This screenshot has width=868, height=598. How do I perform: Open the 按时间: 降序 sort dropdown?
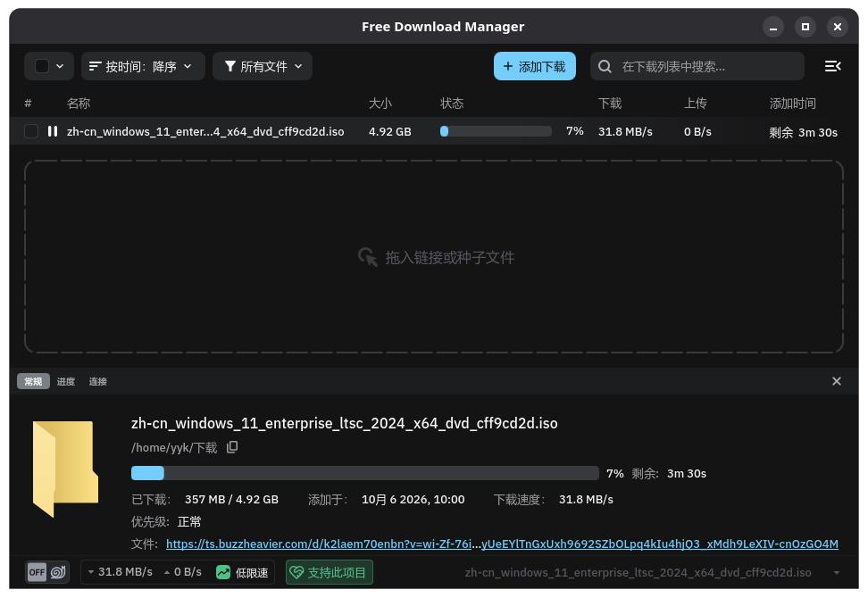(x=143, y=66)
